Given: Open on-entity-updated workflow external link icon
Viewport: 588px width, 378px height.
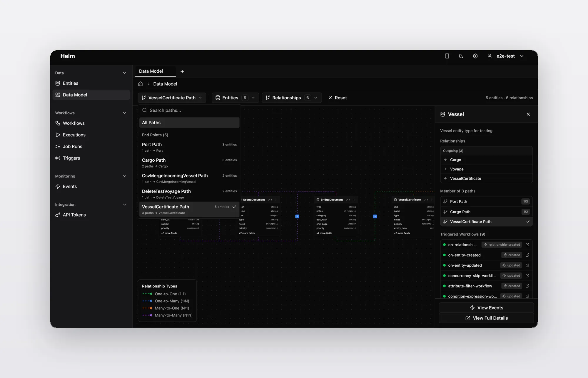Looking at the screenshot, I should point(527,265).
